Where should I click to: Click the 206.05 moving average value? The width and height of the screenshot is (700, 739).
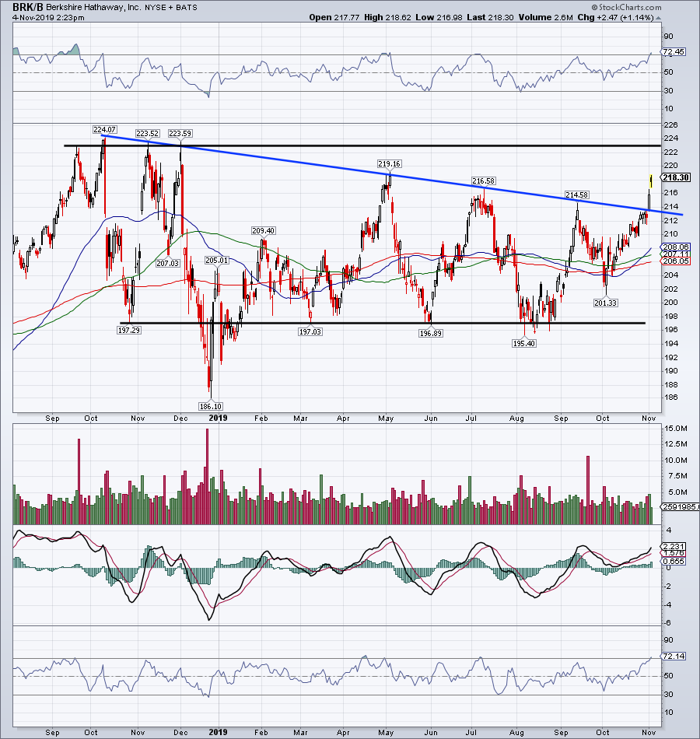point(675,261)
